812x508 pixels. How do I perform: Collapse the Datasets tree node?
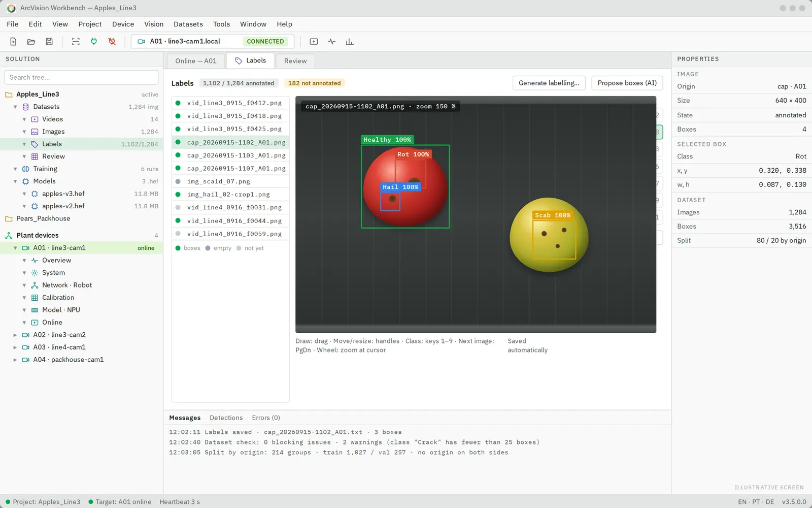(x=15, y=107)
